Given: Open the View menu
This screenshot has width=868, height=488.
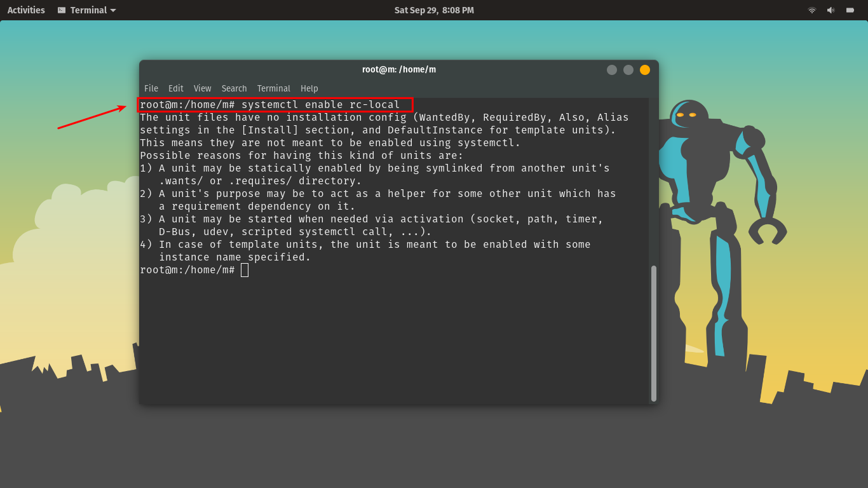Looking at the screenshot, I should pos(203,88).
